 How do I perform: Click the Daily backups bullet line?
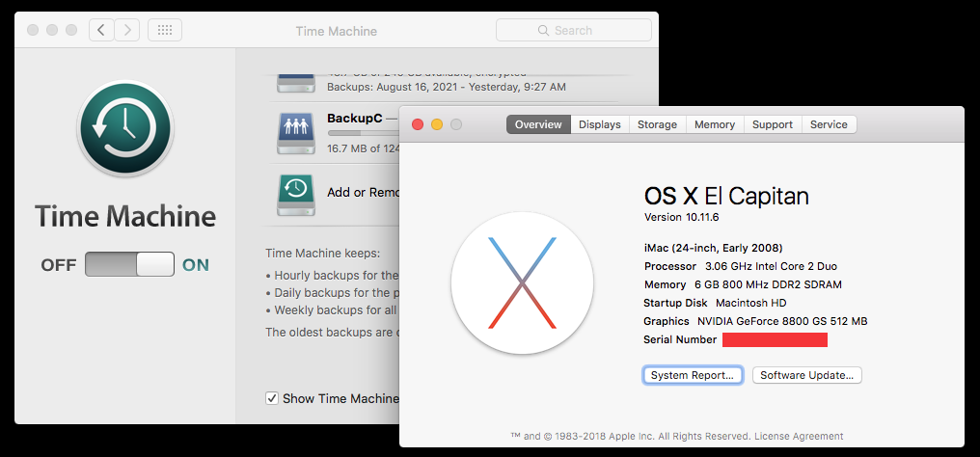tap(333, 292)
